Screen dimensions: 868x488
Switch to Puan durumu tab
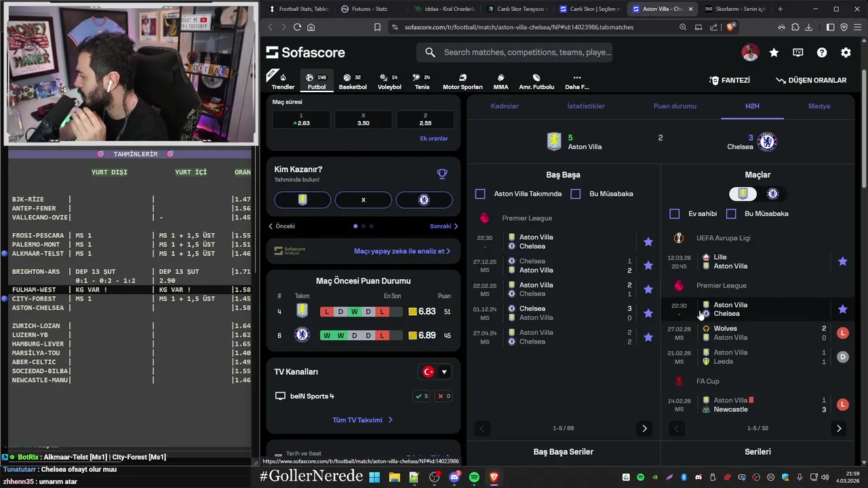[675, 106]
